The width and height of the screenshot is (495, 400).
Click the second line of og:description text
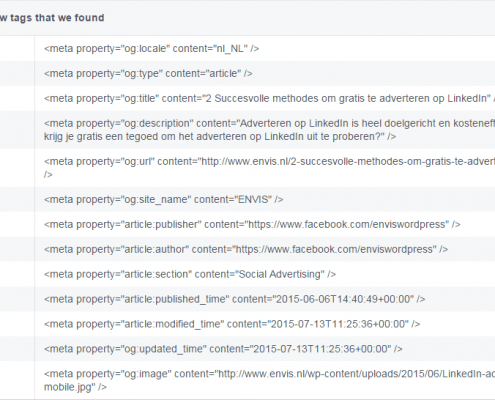point(220,136)
